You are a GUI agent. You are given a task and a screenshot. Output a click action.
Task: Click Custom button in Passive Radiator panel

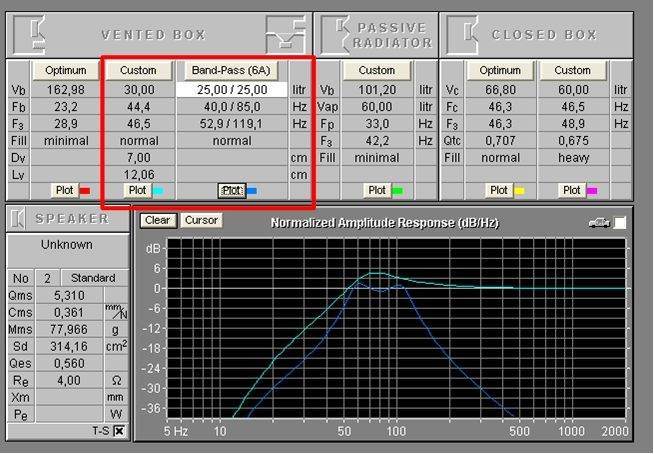click(377, 71)
